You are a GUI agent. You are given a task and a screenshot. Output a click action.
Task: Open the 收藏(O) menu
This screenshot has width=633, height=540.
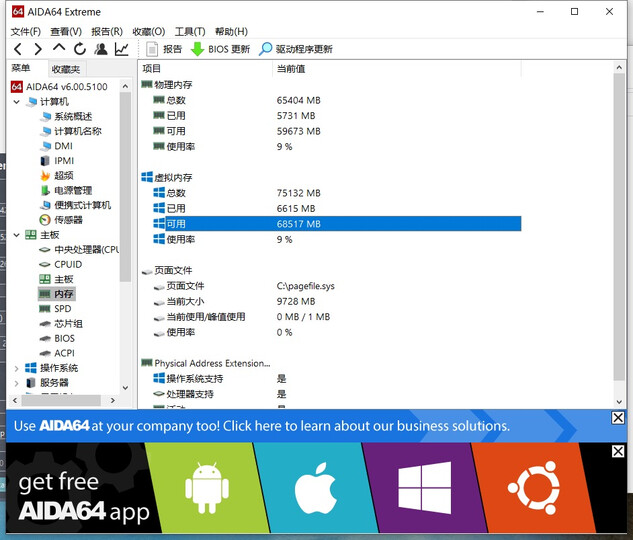149,31
